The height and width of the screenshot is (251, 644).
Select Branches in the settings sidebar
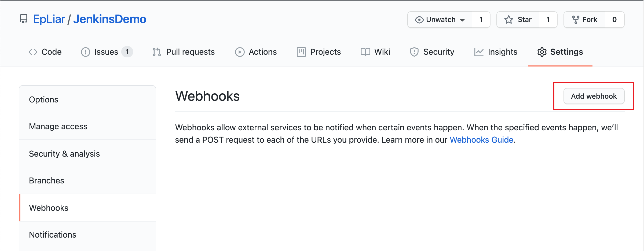coord(47,180)
